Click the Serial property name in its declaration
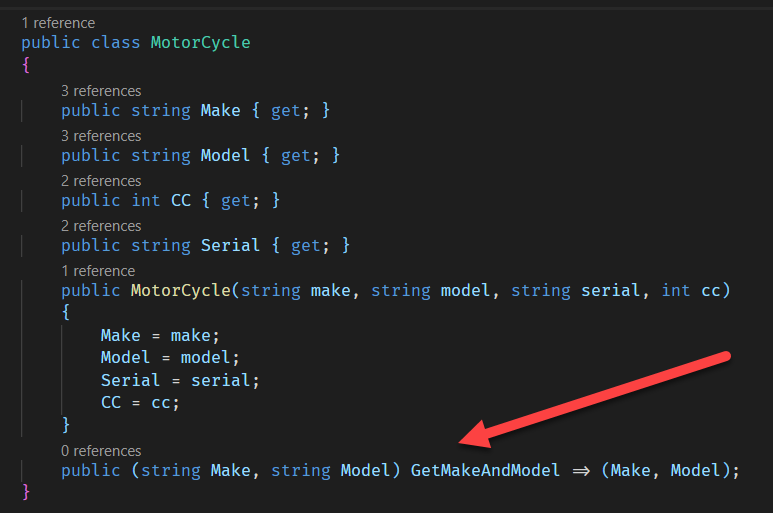This screenshot has width=773, height=513. [x=230, y=245]
